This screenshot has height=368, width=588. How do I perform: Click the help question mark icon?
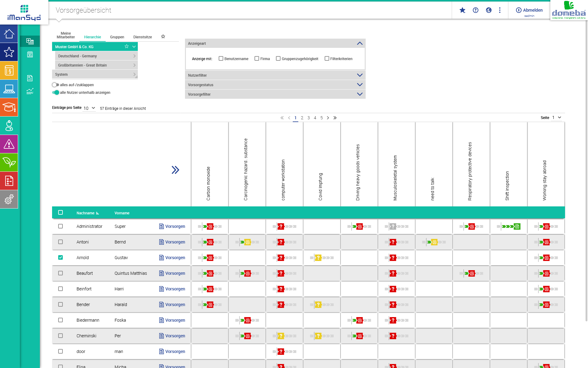(x=475, y=10)
